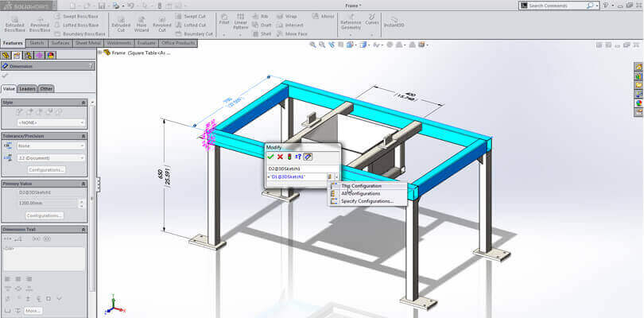
Task: Select the Shell tool
Action: click(262, 33)
